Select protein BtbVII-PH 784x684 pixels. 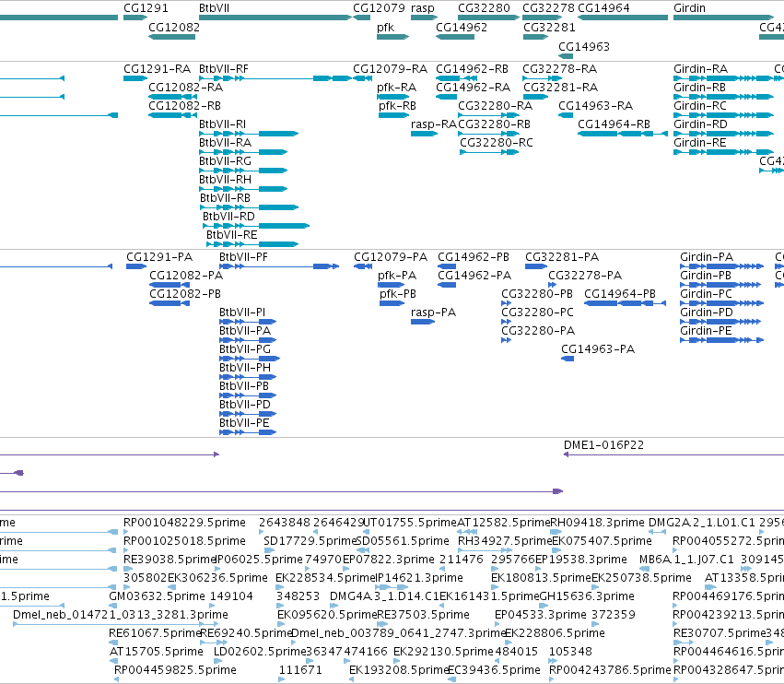pyautogui.click(x=245, y=367)
